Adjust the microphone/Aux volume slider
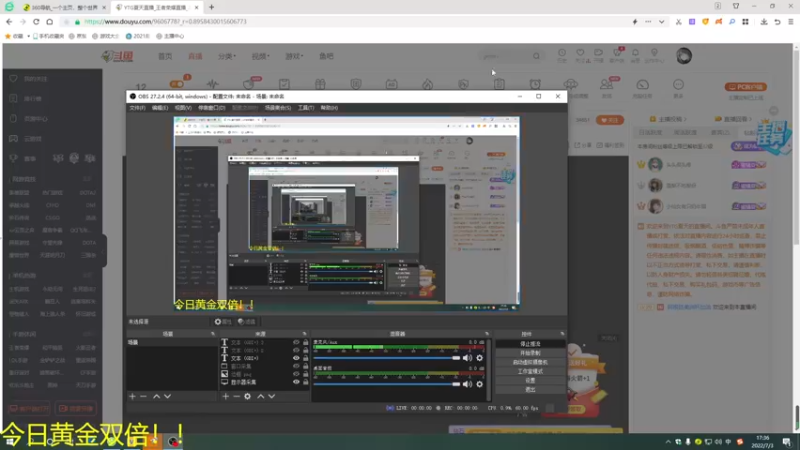Screen dimensions: 800x450 387,358
